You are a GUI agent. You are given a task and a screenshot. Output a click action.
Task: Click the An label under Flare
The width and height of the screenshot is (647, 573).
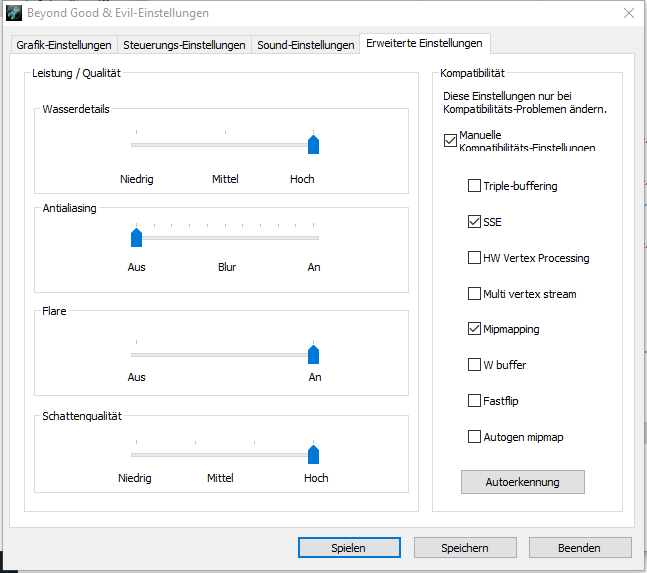315,377
